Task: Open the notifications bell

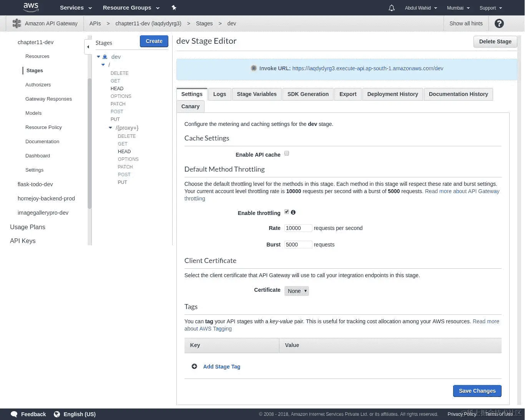Action: click(392, 8)
